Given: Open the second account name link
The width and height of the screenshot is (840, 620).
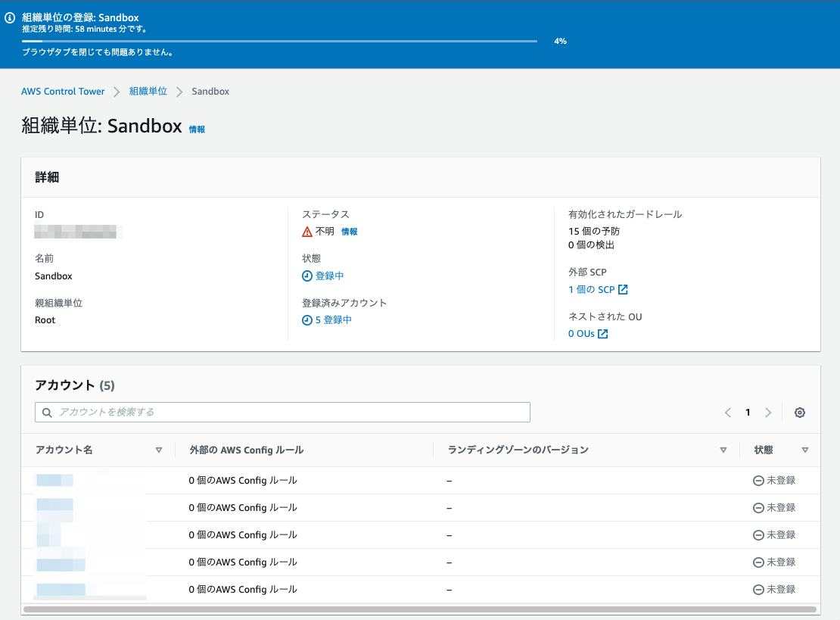Looking at the screenshot, I should click(x=54, y=505).
